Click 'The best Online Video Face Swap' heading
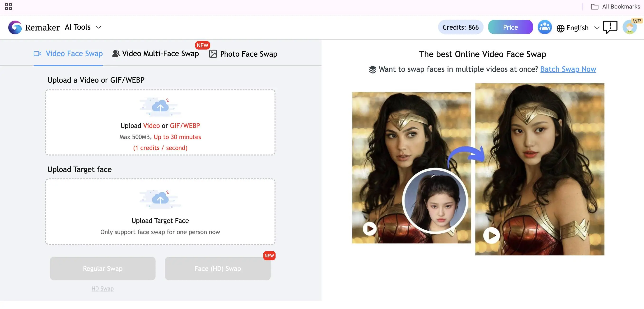Viewport: 644px width, 309px height. coord(482,54)
